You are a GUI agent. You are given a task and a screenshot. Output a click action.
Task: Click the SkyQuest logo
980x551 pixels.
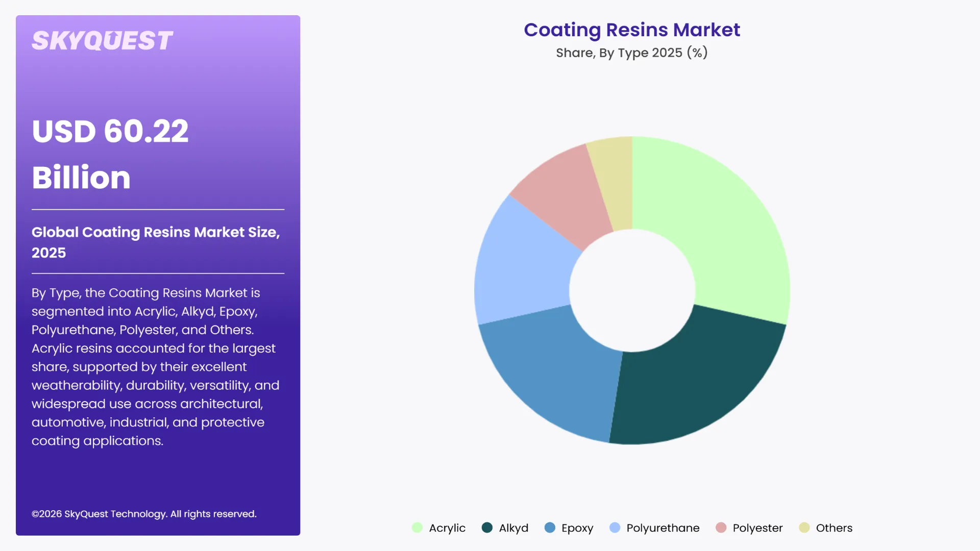[102, 41]
